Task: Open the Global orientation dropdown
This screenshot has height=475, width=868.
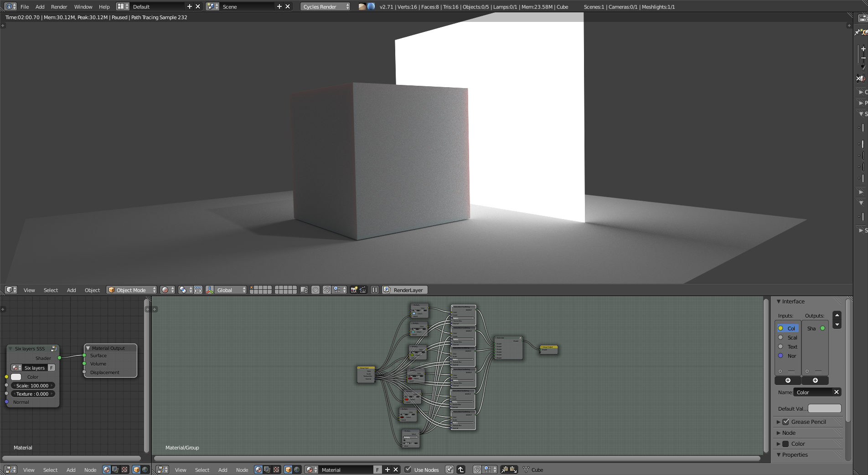Action: (x=231, y=290)
